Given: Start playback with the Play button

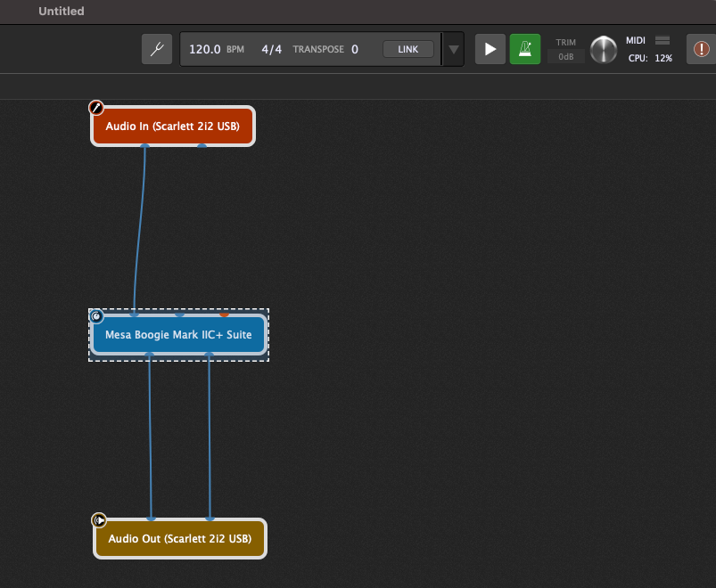Looking at the screenshot, I should coord(490,49).
